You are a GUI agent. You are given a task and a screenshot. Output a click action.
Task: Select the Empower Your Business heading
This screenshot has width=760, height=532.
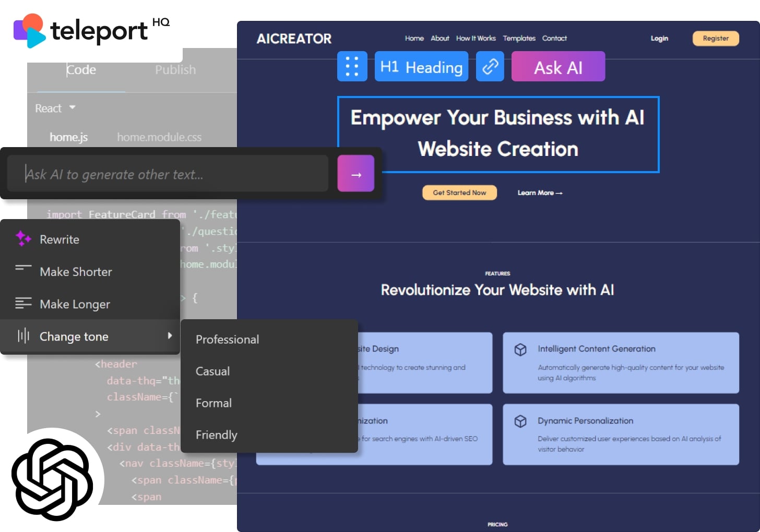[x=498, y=134]
